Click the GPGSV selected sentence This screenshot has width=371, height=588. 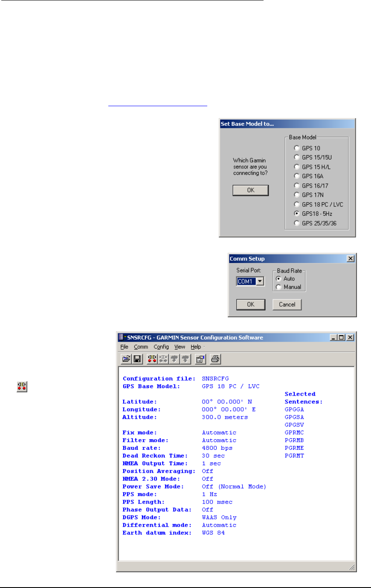click(294, 425)
